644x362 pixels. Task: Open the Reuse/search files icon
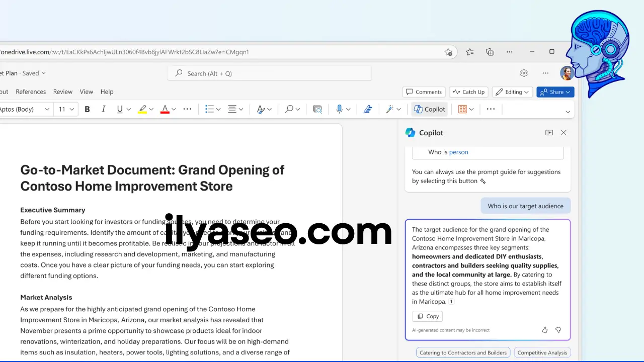click(317, 109)
